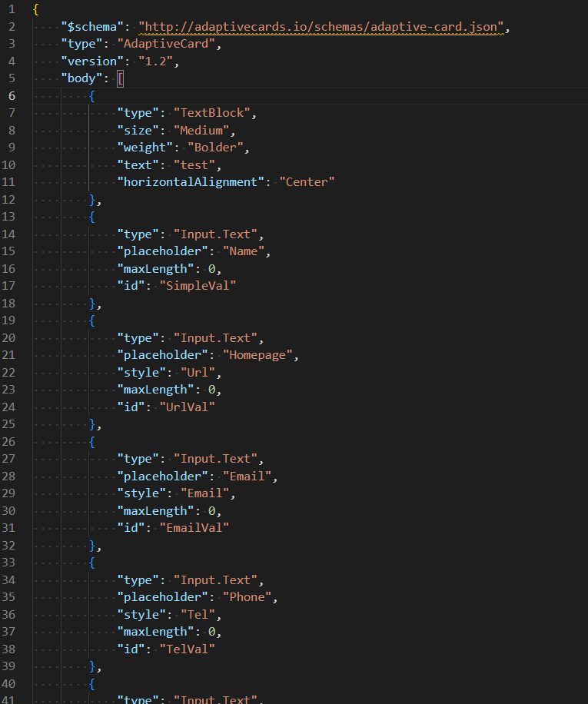Click the "test" text value on line 10
This screenshot has height=704, width=588.
[x=194, y=165]
